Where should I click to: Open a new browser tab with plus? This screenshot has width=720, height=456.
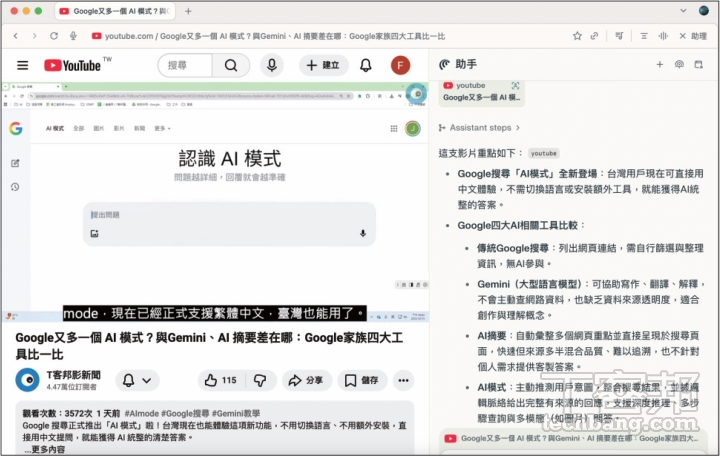click(188, 11)
